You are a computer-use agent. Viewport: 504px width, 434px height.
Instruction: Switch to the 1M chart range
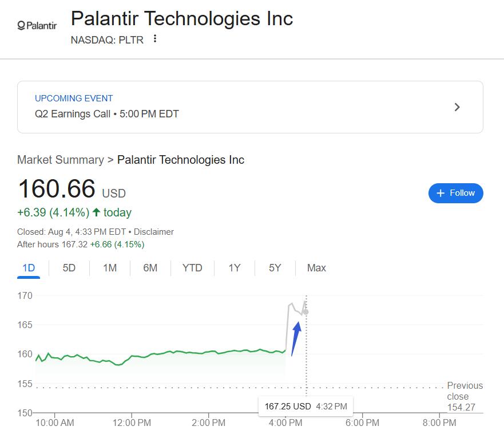(110, 268)
